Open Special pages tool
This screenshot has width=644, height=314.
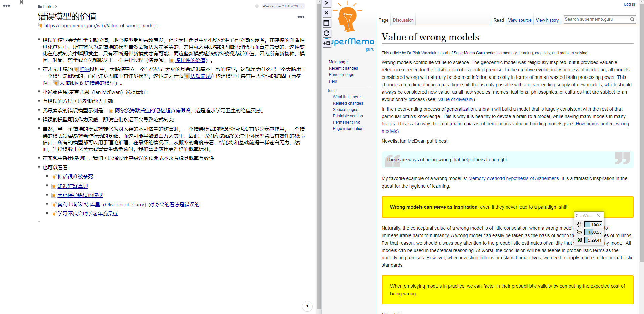(345, 110)
